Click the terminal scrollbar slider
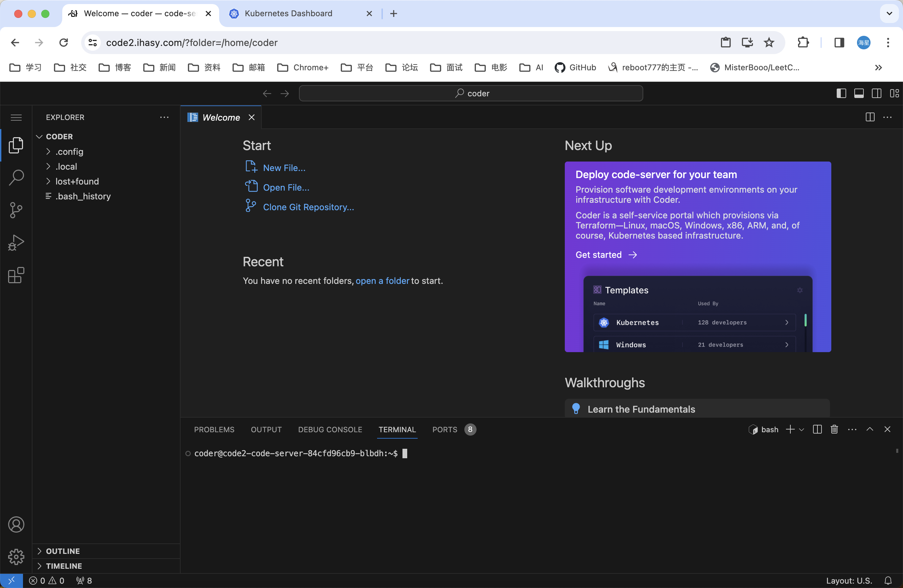 [x=897, y=451]
